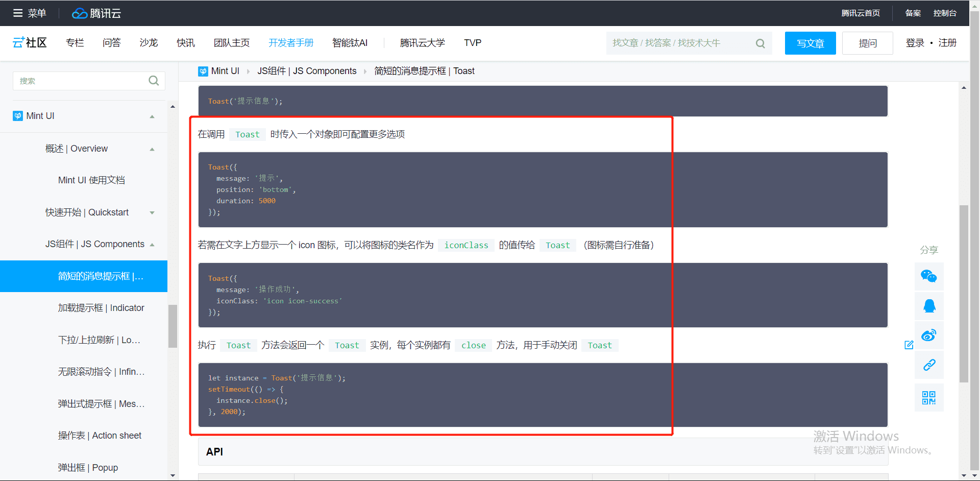Click the sidebar search magnifier icon

(153, 81)
